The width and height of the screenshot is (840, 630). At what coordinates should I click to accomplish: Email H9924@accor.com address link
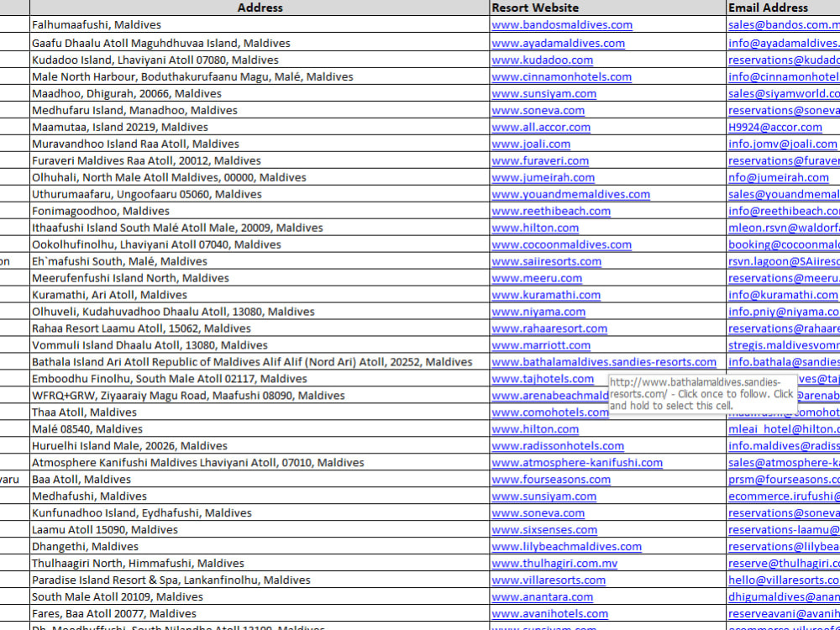(774, 127)
